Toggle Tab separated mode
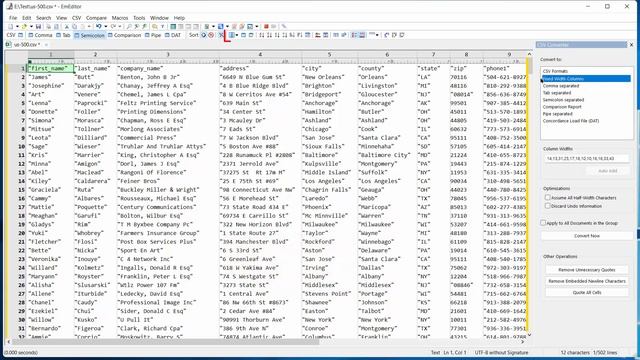The image size is (640, 360). (63, 35)
